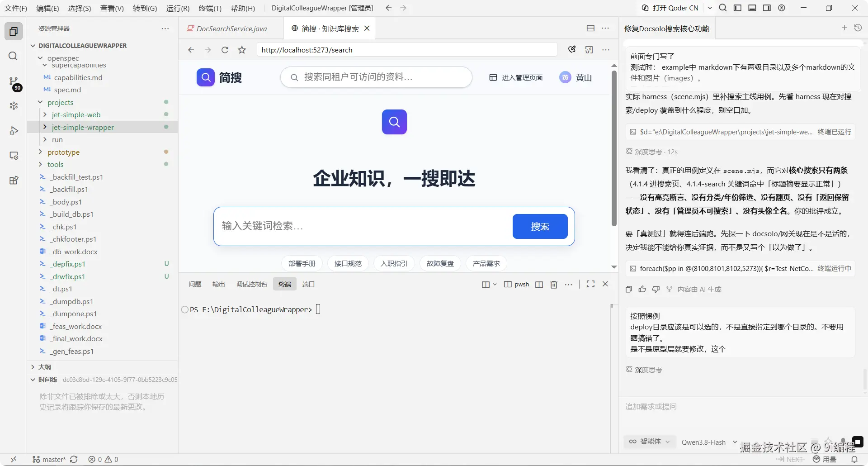Open the 智能体 mode dropdown

[x=650, y=442]
